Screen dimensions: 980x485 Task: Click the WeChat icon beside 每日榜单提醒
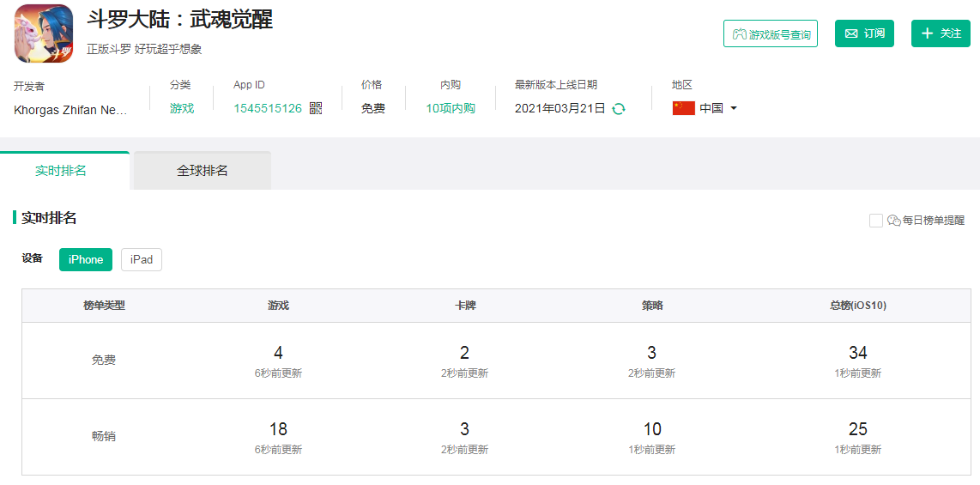coord(893,221)
